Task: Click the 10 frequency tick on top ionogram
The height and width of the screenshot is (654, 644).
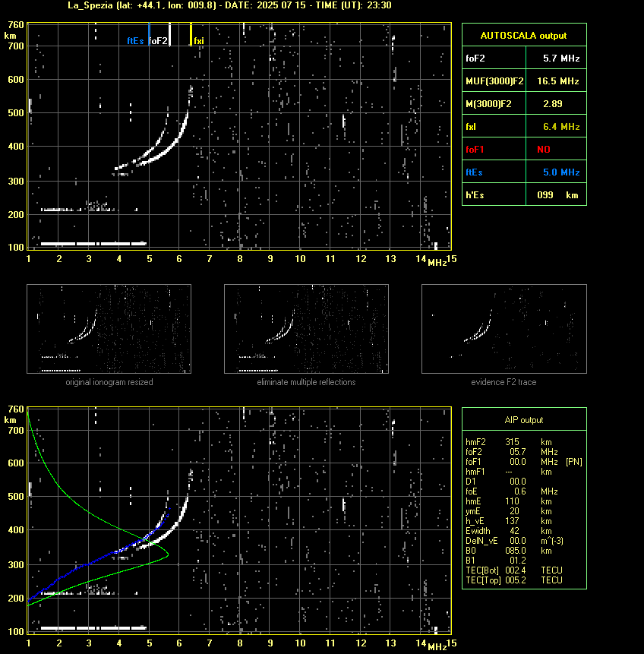Action: click(300, 259)
